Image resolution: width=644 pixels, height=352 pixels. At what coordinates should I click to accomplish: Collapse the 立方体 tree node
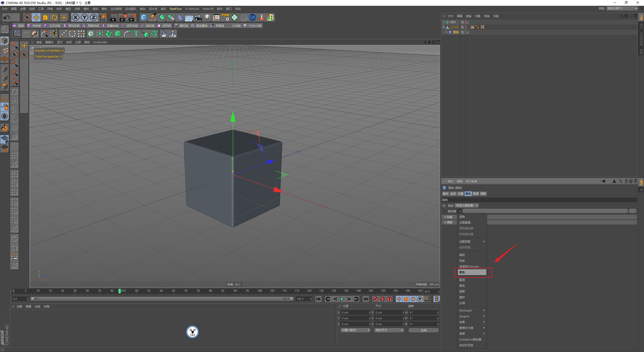coord(444,27)
